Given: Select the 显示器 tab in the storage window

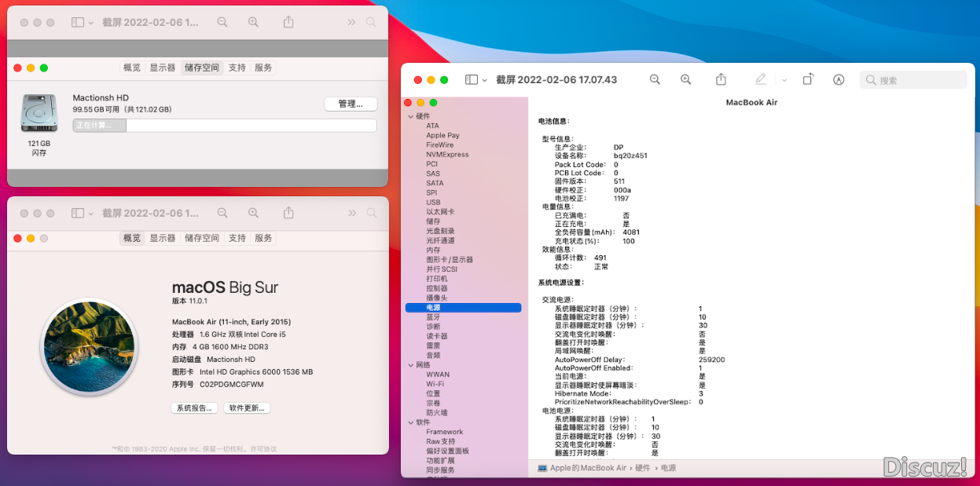Looking at the screenshot, I should pyautogui.click(x=162, y=68).
